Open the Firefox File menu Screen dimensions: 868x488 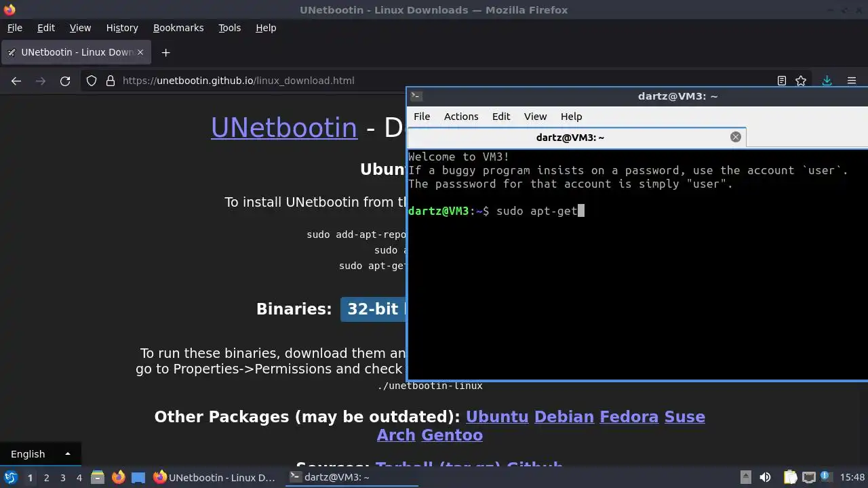(x=14, y=28)
